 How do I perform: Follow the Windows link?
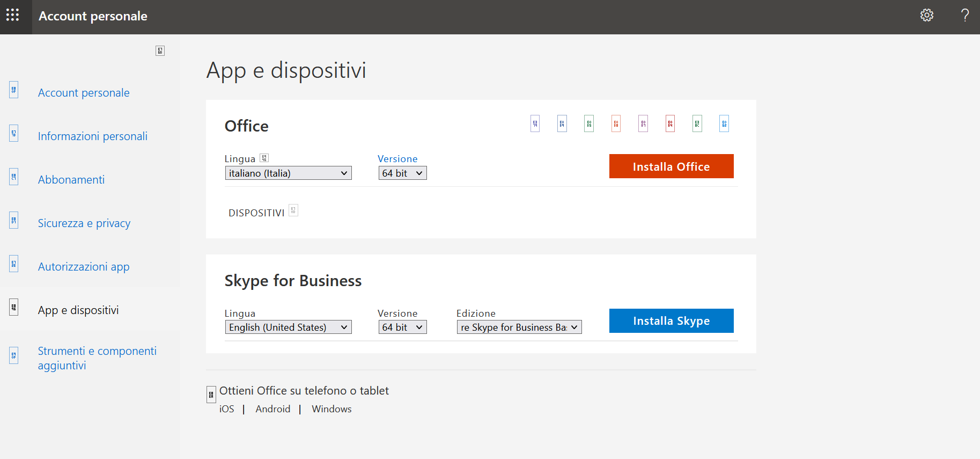(x=332, y=409)
